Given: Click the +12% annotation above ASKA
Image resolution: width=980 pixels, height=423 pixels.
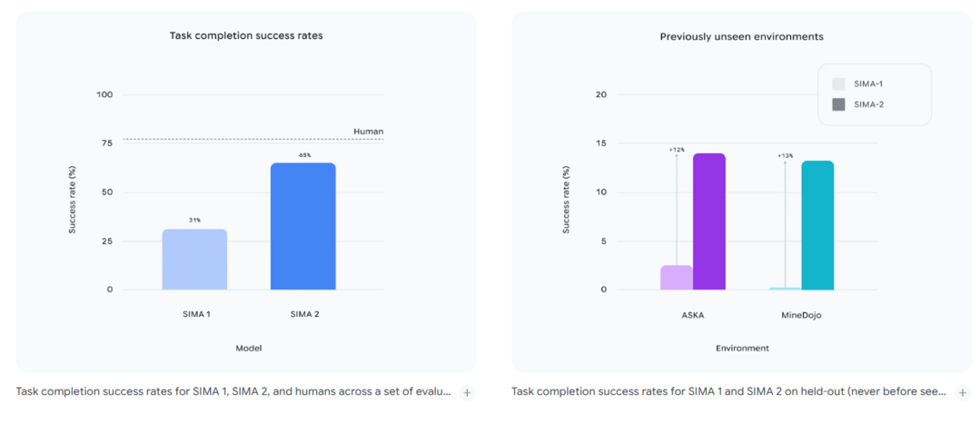Looking at the screenshot, I should pyautogui.click(x=676, y=150).
